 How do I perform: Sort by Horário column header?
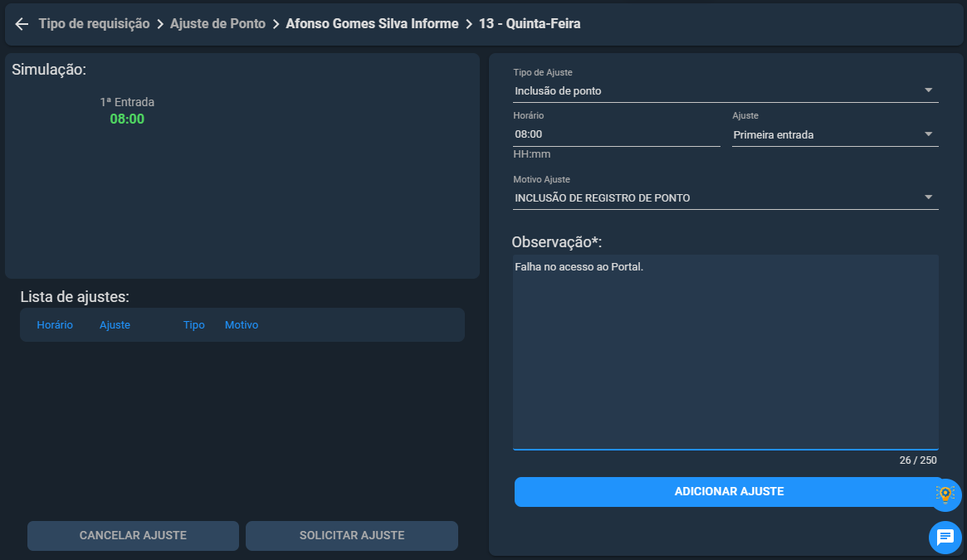(x=55, y=325)
